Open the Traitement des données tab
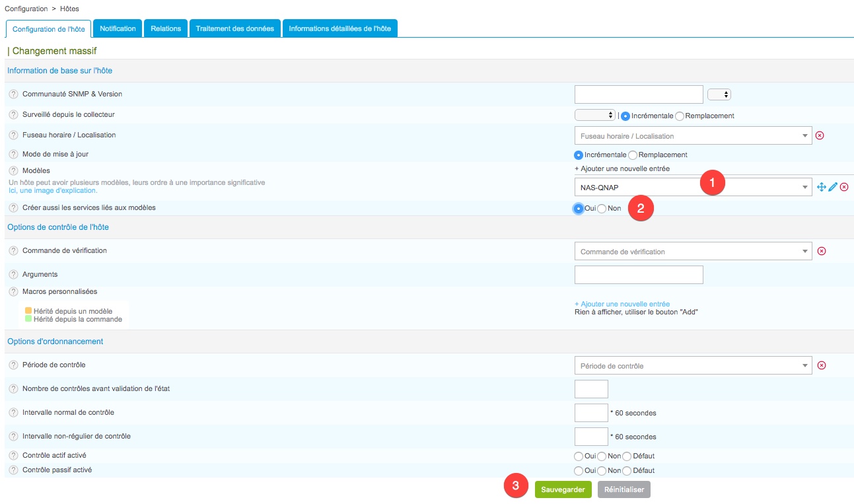Viewport: 854px width, 504px height. pos(235,28)
